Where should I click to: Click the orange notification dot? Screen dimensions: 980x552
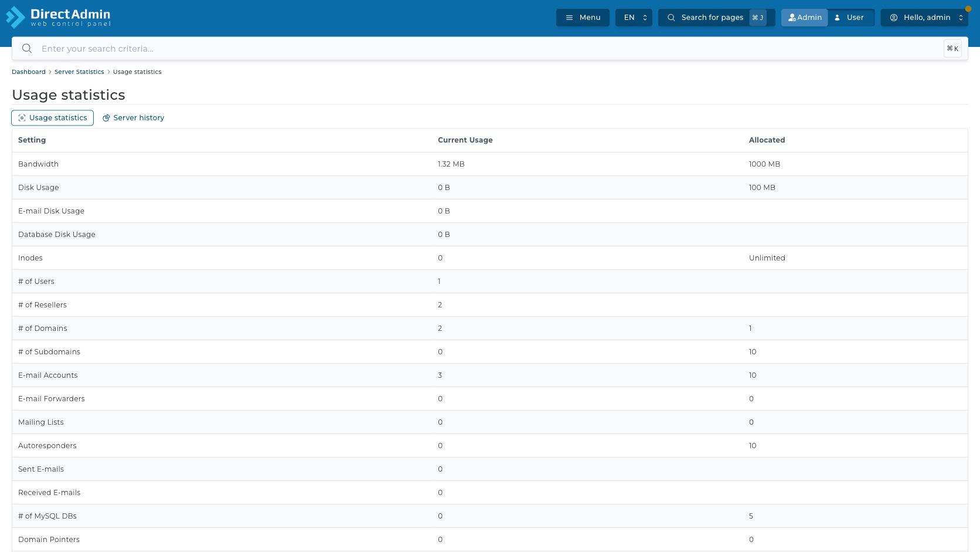pos(968,9)
